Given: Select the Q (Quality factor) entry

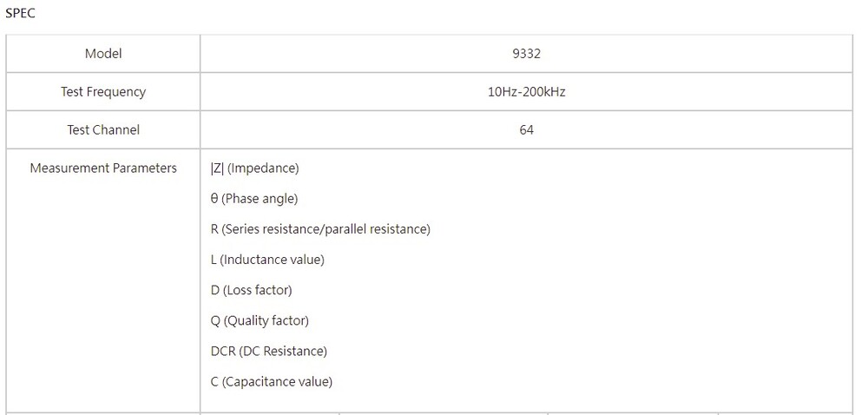Looking at the screenshot, I should coord(260,320).
